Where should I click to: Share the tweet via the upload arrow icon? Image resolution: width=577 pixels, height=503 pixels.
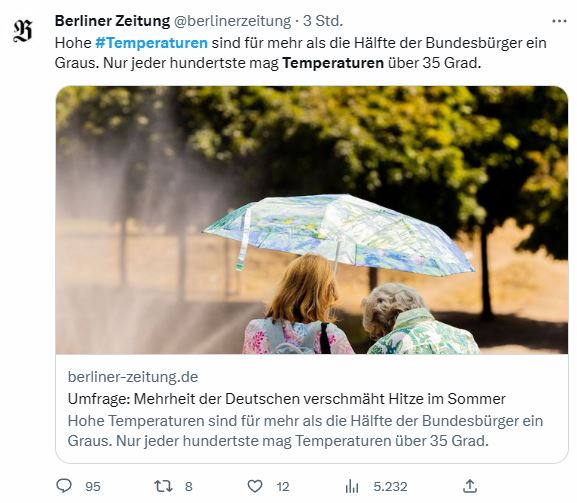[x=470, y=486]
